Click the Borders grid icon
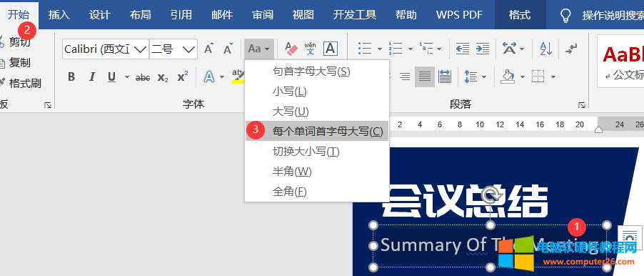Viewport: 644px width, 276px height. click(x=538, y=77)
